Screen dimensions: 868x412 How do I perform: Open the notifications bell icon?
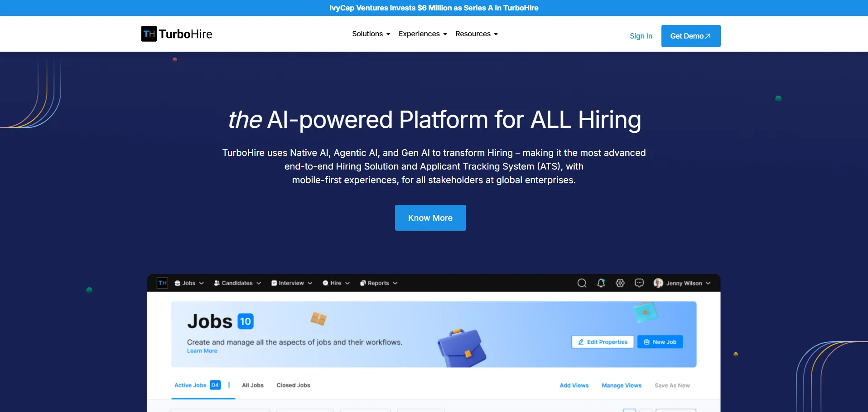(601, 283)
